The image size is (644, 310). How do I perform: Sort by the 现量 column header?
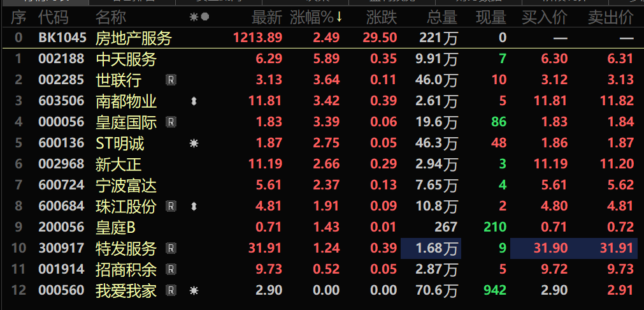coord(491,17)
